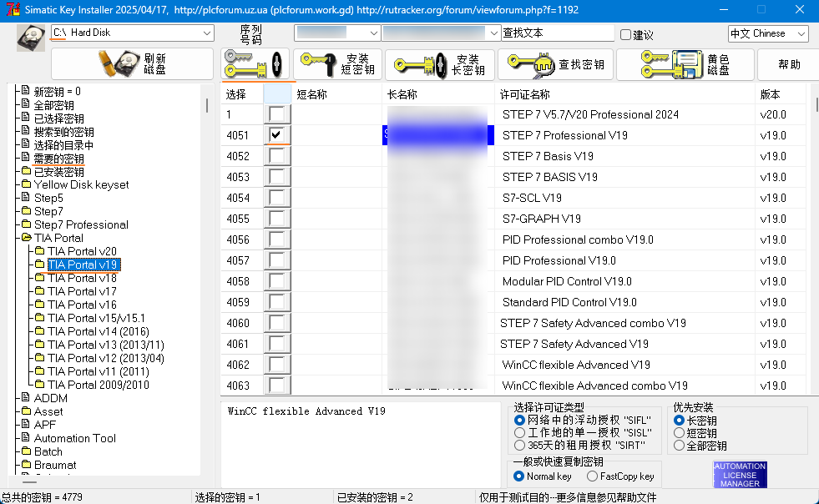Expand the serial number dropdown field
Image resolution: width=819 pixels, height=504 pixels.
[337, 33]
